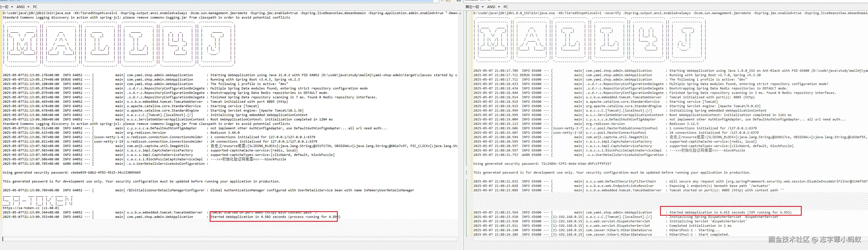This screenshot has width=868, height=250.
Task: Click "Starting WebApplication using Java 21.0.2" line
Action: 230,75
